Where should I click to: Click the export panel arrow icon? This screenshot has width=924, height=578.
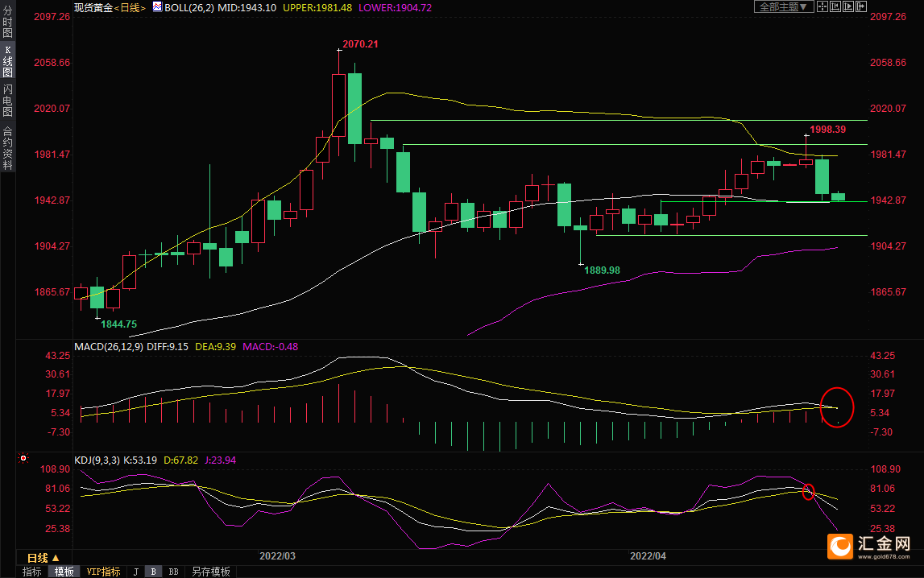[x=861, y=7]
